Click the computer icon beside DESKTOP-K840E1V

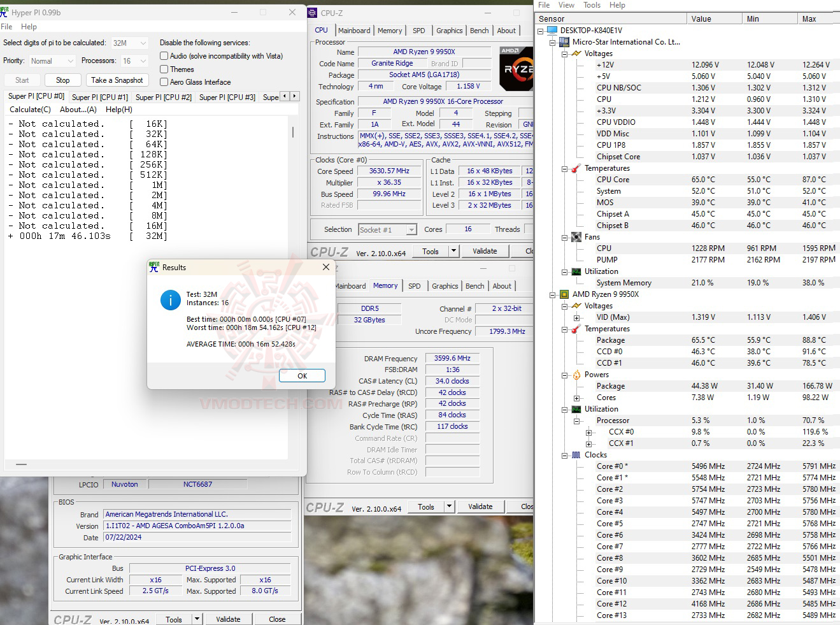pyautogui.click(x=552, y=31)
